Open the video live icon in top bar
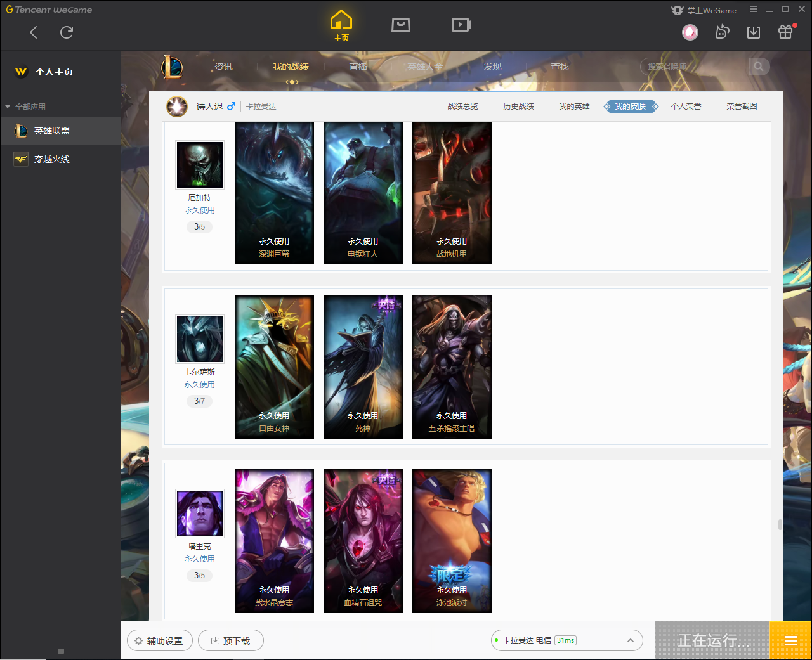Image resolution: width=812 pixels, height=660 pixels. click(x=461, y=25)
